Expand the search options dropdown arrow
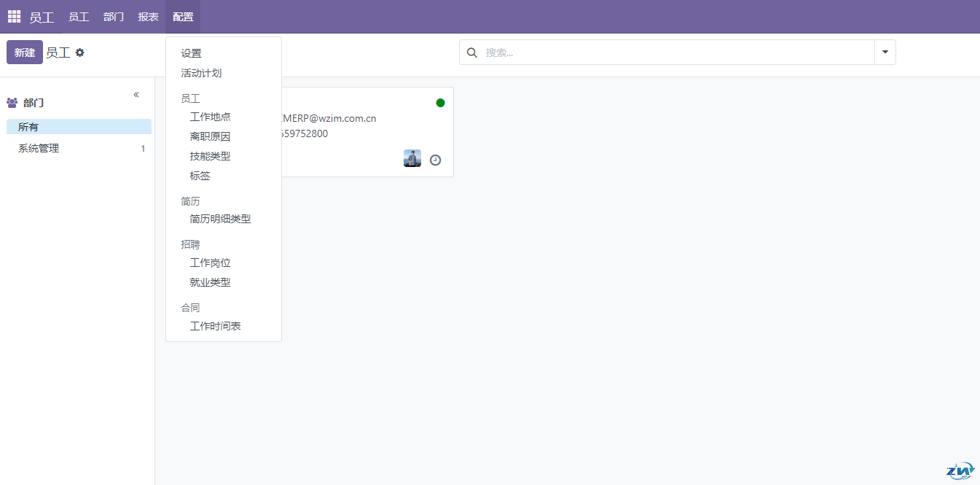 click(x=885, y=53)
